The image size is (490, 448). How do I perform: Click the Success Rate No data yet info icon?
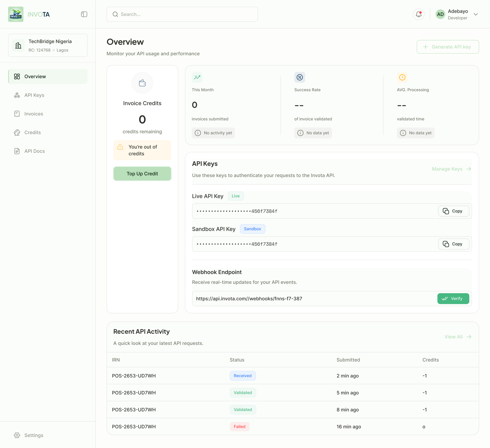click(300, 133)
